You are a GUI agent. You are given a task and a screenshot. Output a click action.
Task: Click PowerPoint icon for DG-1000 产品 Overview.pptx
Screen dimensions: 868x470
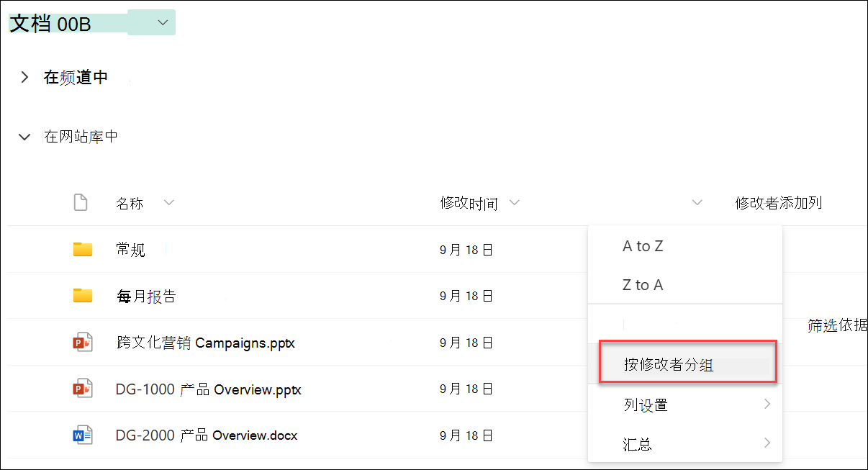83,389
